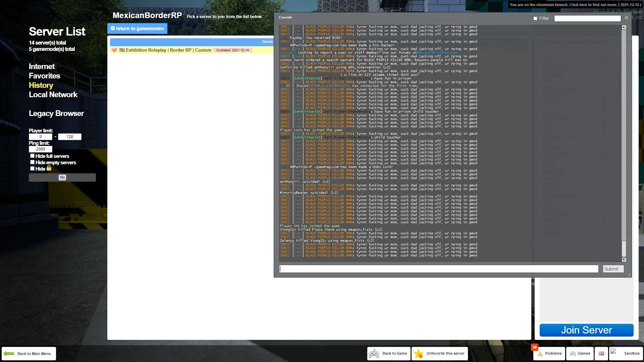Click Back to Game button

pyautogui.click(x=389, y=354)
